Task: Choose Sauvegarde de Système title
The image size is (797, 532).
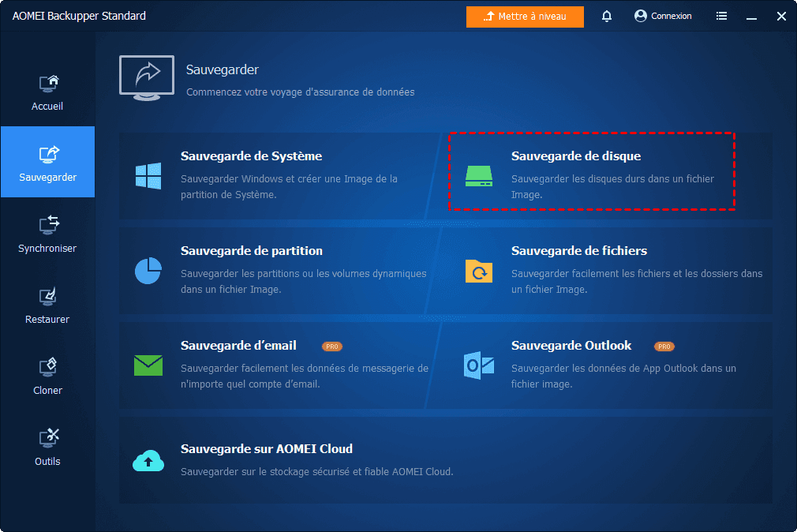Action: 251,156
